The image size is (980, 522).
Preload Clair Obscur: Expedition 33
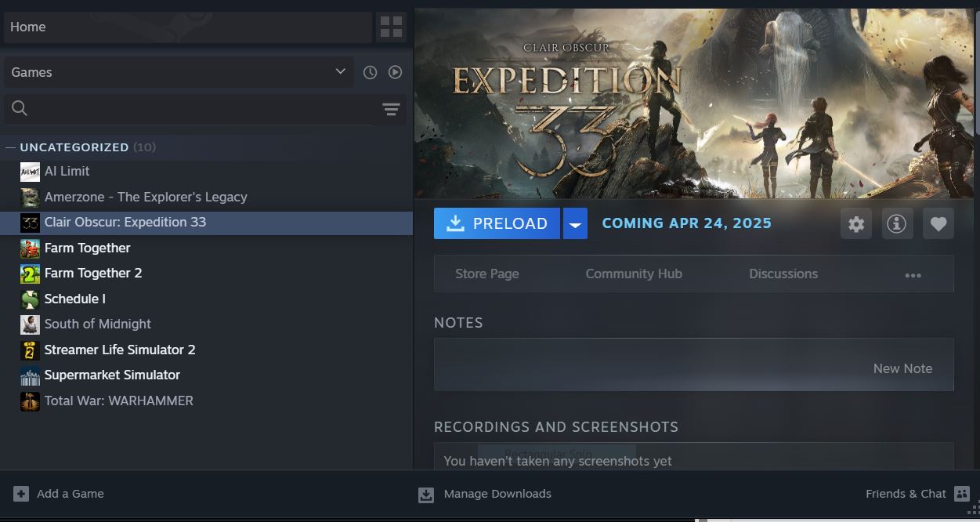[497, 224]
